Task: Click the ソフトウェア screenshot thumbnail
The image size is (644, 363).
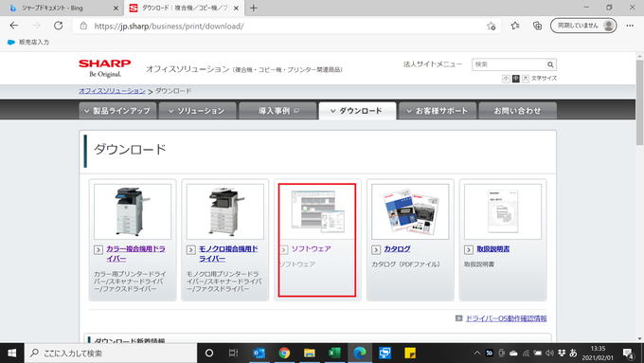Action: click(x=317, y=211)
